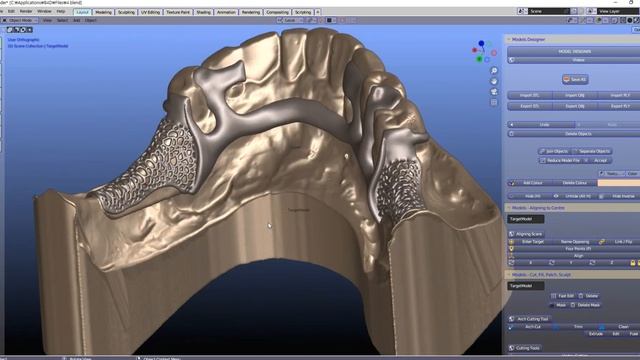Collapse the Models Aligning to Centre panel
Viewport: 640px width, 360px height.
[571, 208]
